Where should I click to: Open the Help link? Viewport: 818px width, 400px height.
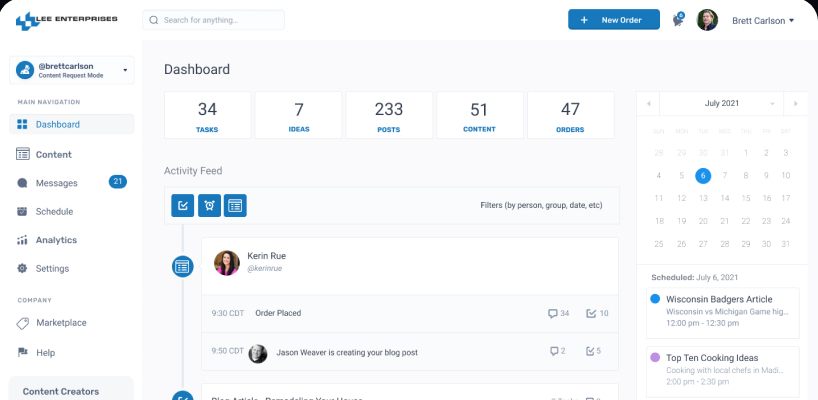coord(45,353)
